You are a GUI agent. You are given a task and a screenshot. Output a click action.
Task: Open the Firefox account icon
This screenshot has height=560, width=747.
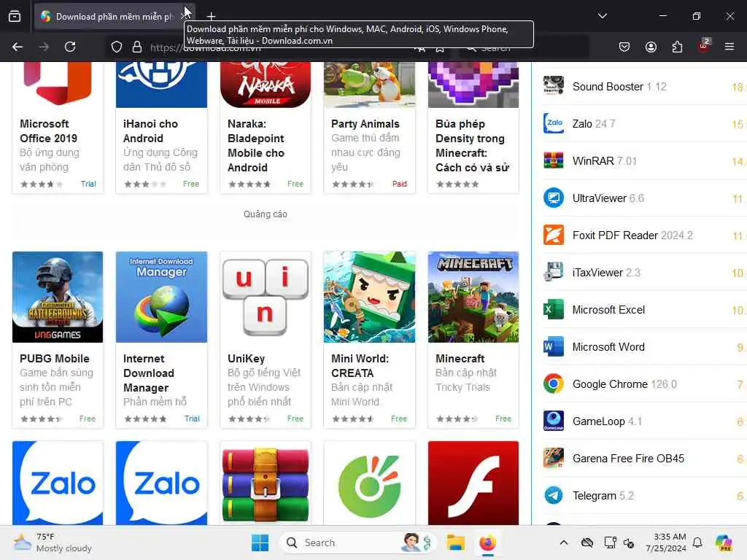[651, 47]
